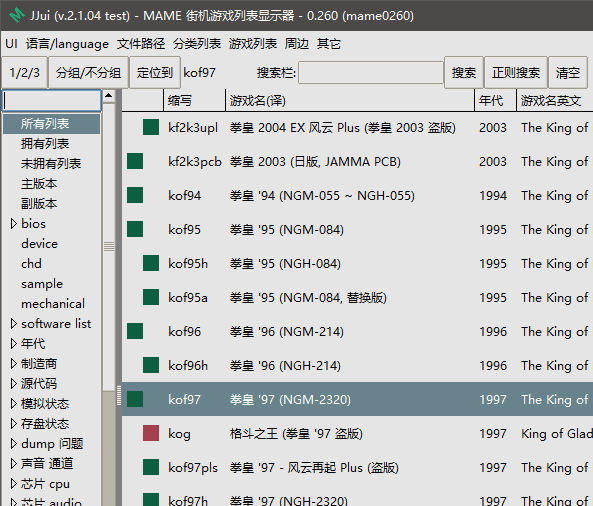
Task: Expand the 模拟状态 tree node
Action: coord(14,404)
